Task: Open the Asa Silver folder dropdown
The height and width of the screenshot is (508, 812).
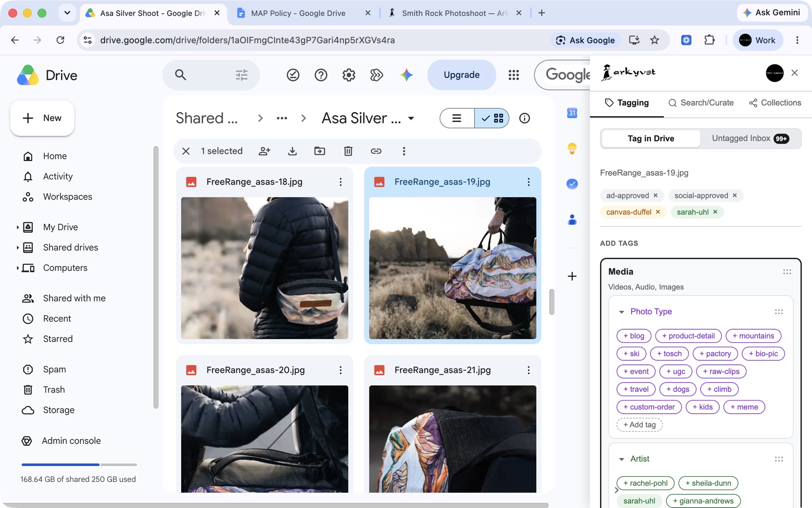Action: (411, 119)
